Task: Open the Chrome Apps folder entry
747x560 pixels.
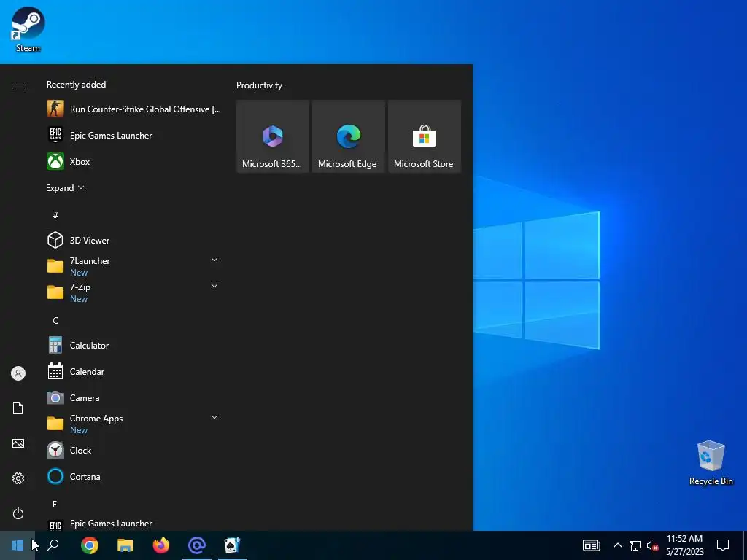Action: pos(134,424)
